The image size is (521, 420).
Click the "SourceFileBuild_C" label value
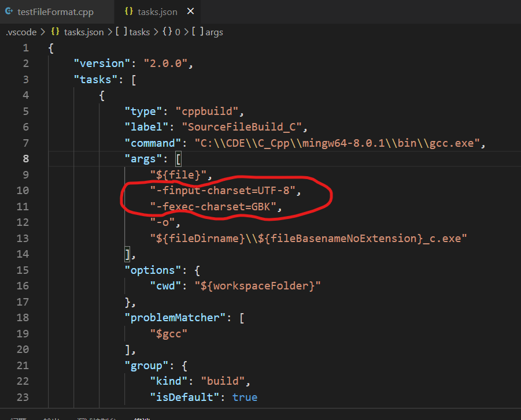242,127
